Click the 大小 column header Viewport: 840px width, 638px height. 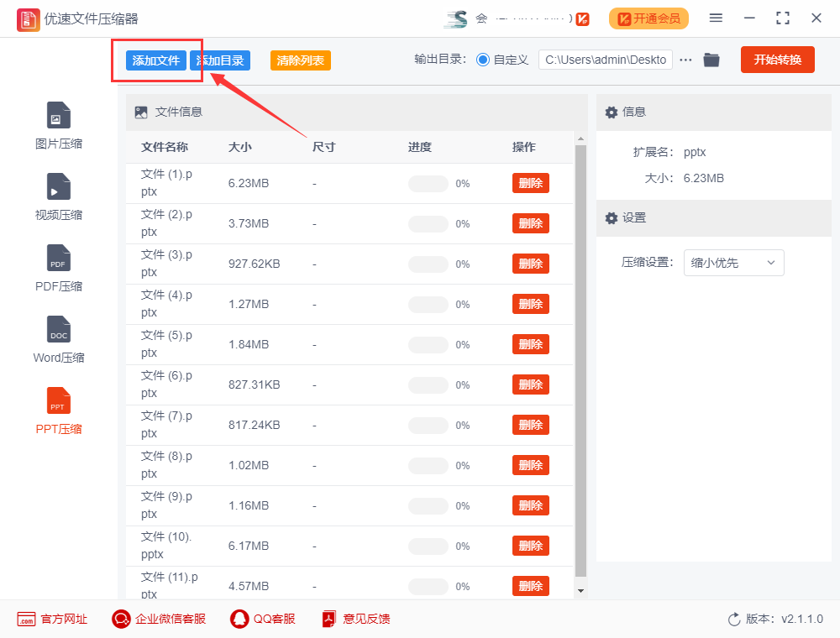(240, 147)
